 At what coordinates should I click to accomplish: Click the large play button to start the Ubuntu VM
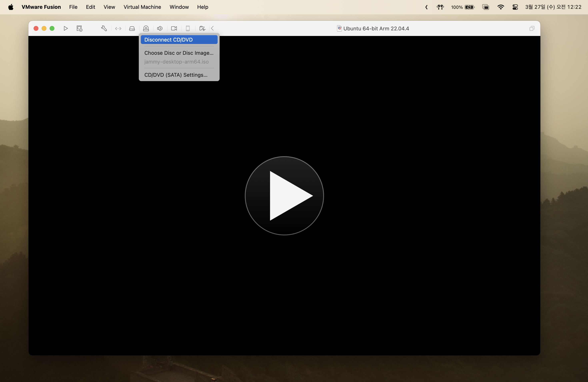pos(284,196)
